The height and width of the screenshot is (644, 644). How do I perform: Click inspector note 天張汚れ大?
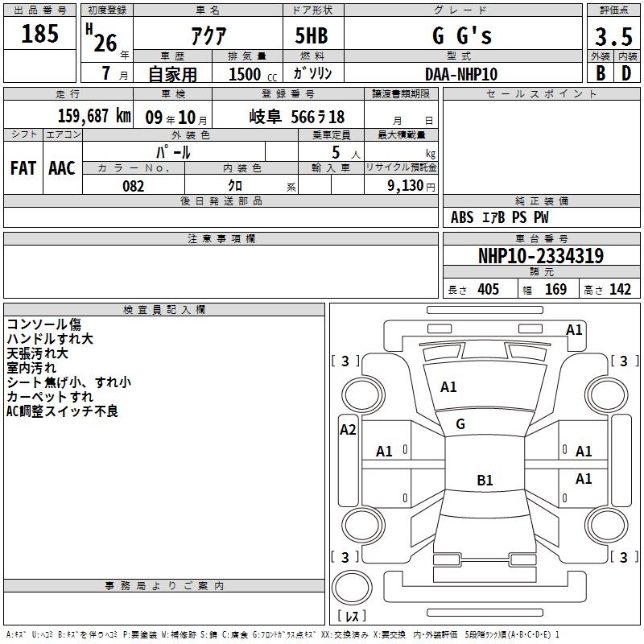point(37,353)
